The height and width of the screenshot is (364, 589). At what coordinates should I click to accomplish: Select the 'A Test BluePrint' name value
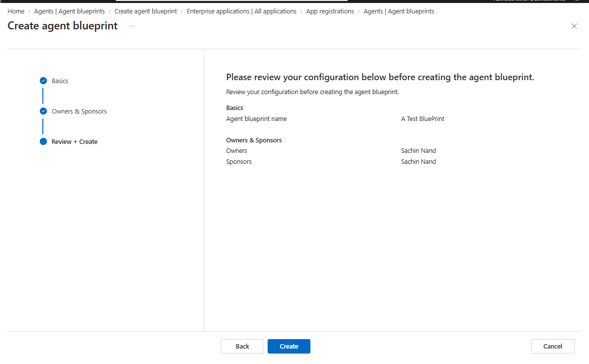pos(423,119)
